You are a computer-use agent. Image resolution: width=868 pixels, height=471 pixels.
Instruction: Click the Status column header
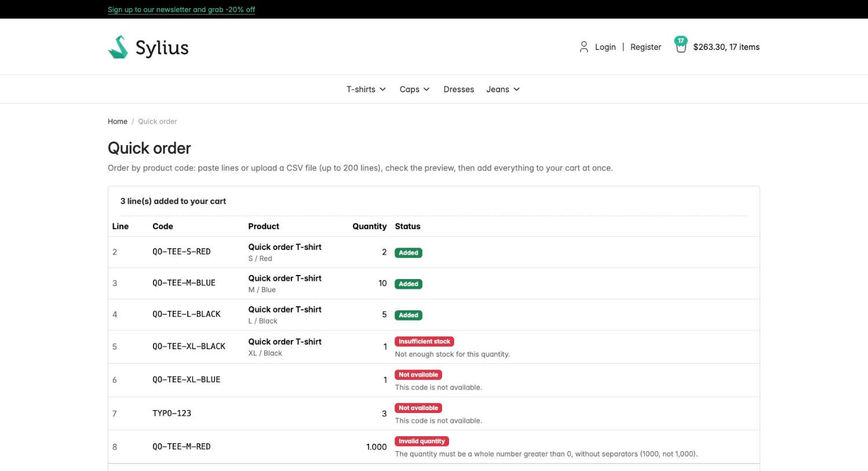click(408, 226)
